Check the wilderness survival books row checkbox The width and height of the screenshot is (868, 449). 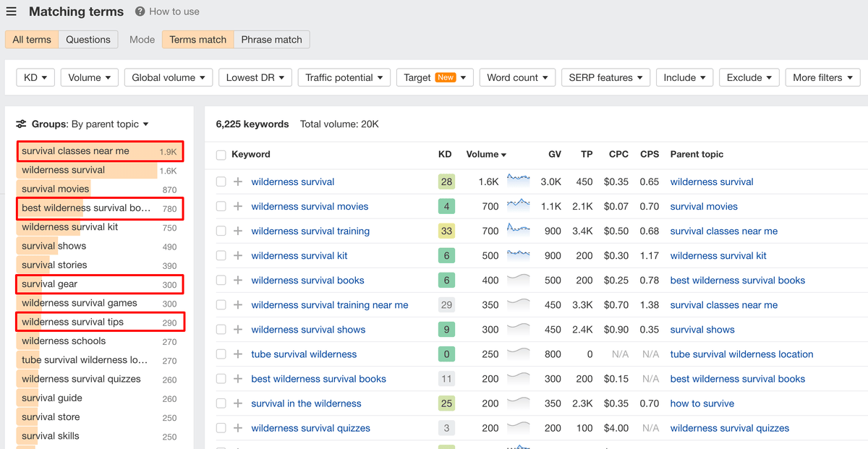[x=221, y=281]
